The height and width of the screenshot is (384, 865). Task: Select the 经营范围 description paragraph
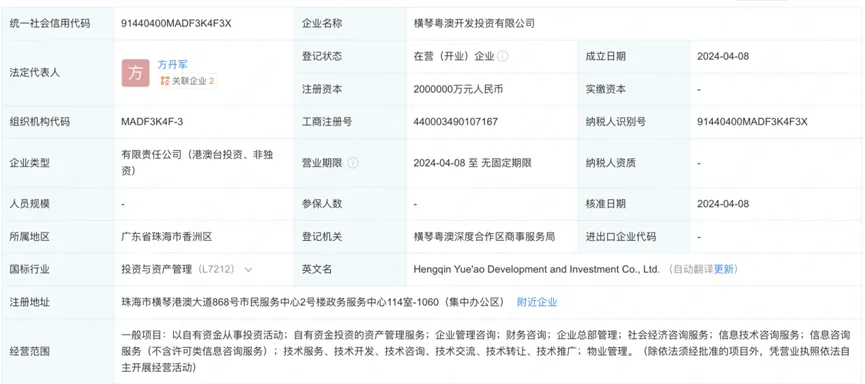(485, 351)
